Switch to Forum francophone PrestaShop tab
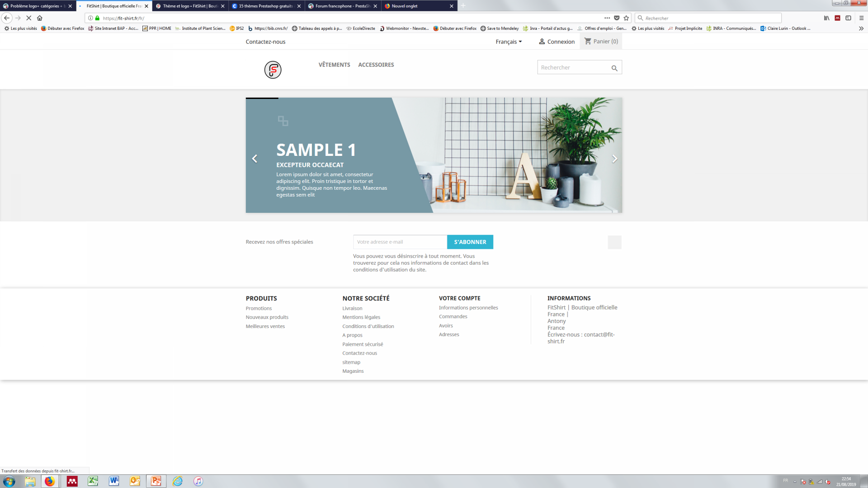Screen dimensions: 868x488 point(342,6)
